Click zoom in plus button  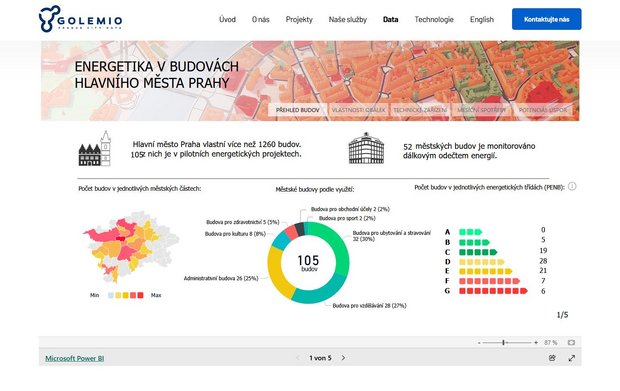pos(536,343)
